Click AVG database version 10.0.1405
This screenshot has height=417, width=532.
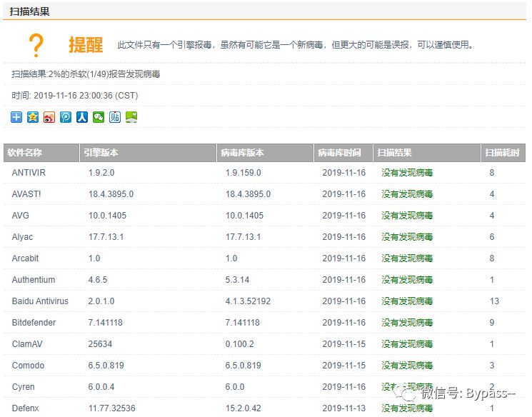point(244,216)
